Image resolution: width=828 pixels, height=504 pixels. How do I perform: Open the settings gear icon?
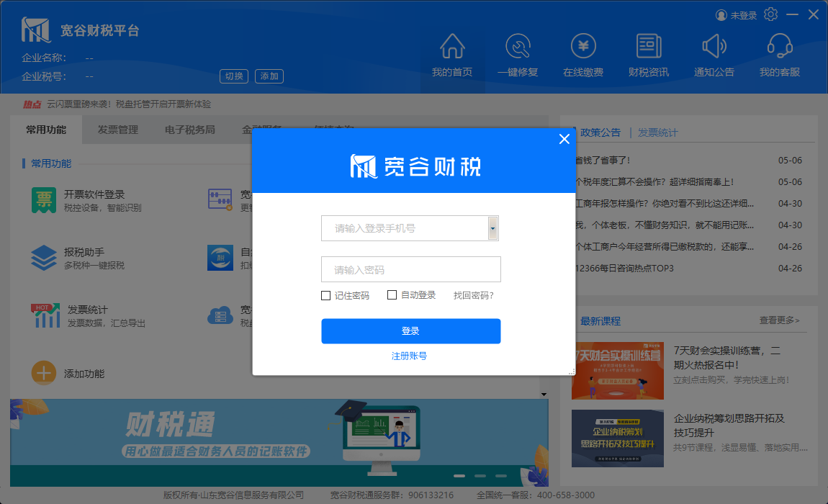click(x=771, y=14)
